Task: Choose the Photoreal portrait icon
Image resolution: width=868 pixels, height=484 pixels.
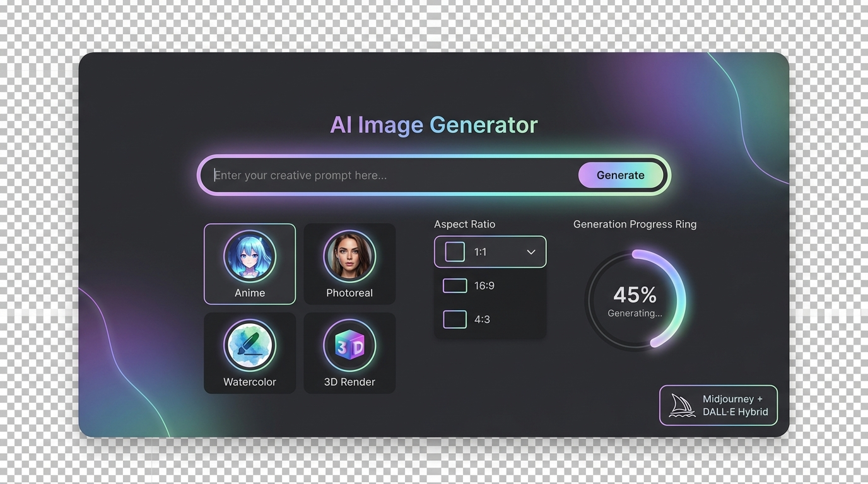Action: tap(349, 256)
